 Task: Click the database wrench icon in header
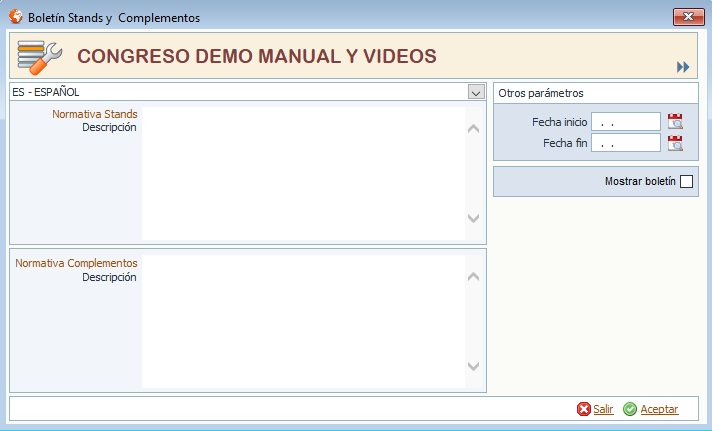[x=40, y=58]
